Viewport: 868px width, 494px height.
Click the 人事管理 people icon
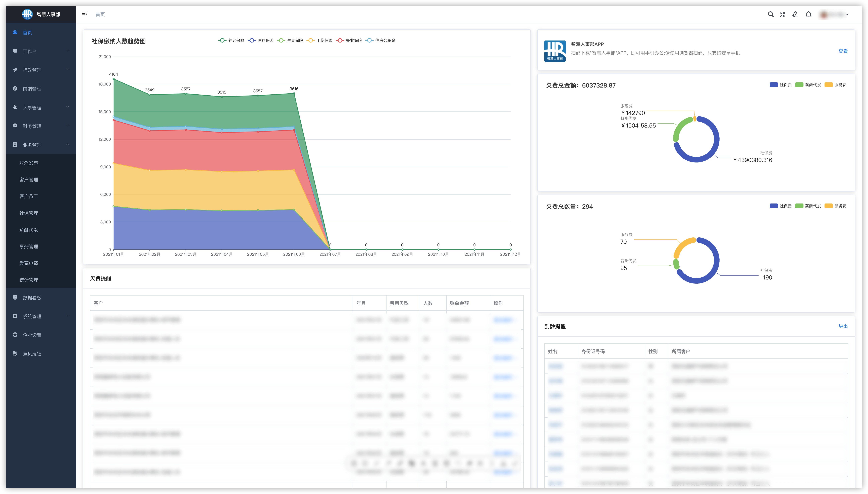click(x=15, y=107)
